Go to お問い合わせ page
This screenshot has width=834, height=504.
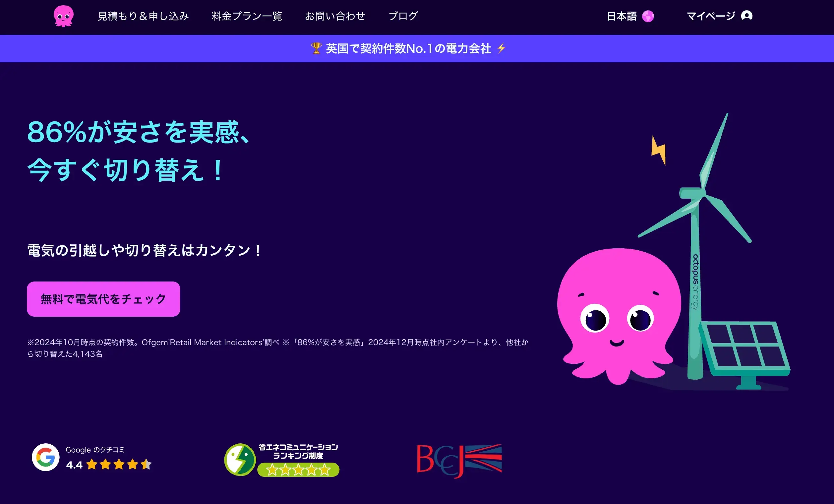tap(335, 16)
